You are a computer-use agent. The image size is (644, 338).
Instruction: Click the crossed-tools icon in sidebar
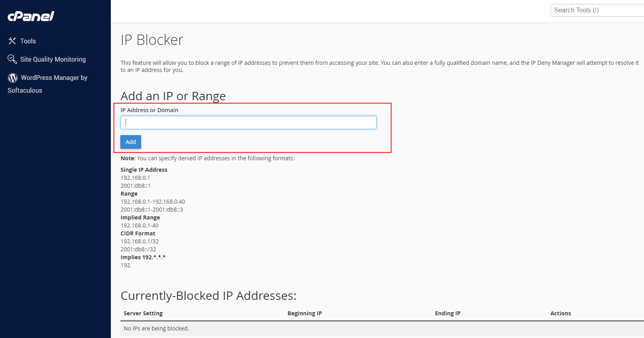(12, 41)
